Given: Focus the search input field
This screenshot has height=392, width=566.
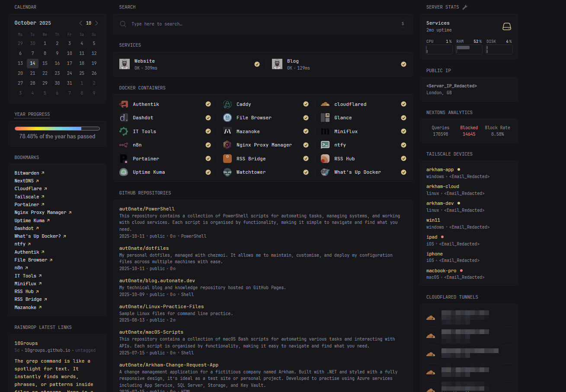Looking at the screenshot, I should tap(263, 24).
